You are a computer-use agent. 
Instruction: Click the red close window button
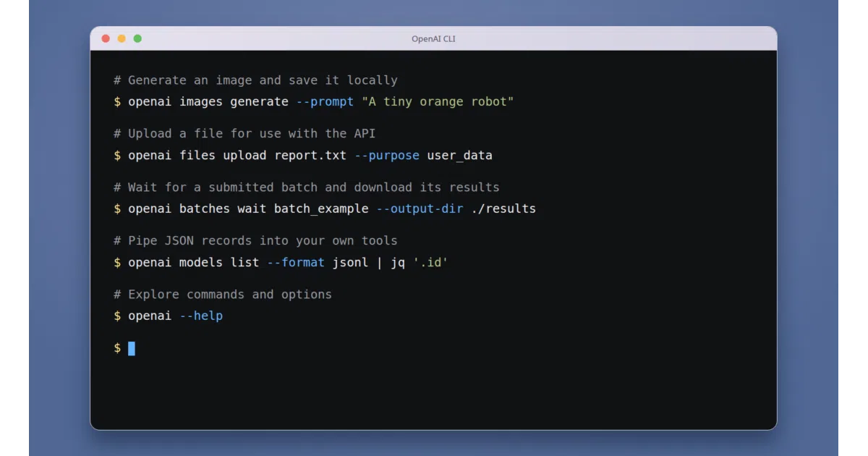coord(106,38)
